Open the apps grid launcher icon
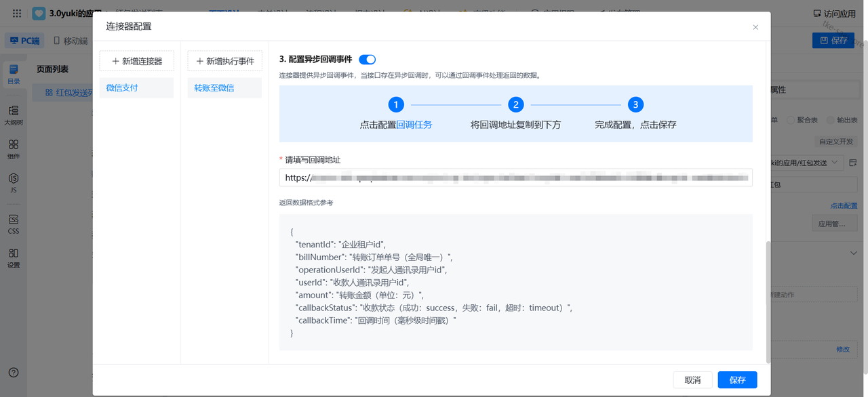Viewport: 868px width, 397px height. (x=17, y=13)
